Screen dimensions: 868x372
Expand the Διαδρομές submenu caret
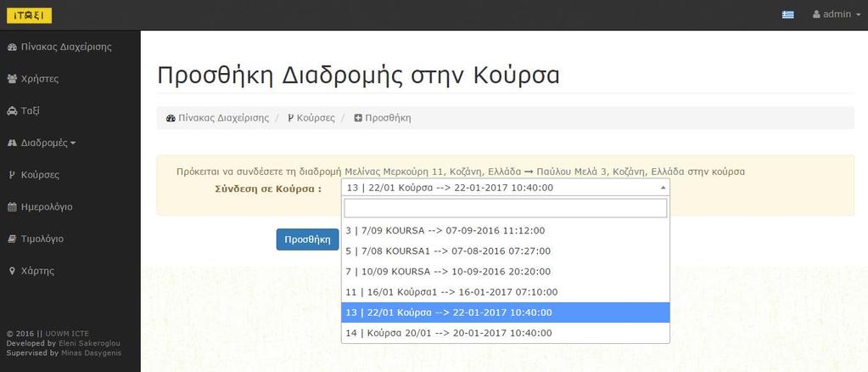(x=73, y=143)
